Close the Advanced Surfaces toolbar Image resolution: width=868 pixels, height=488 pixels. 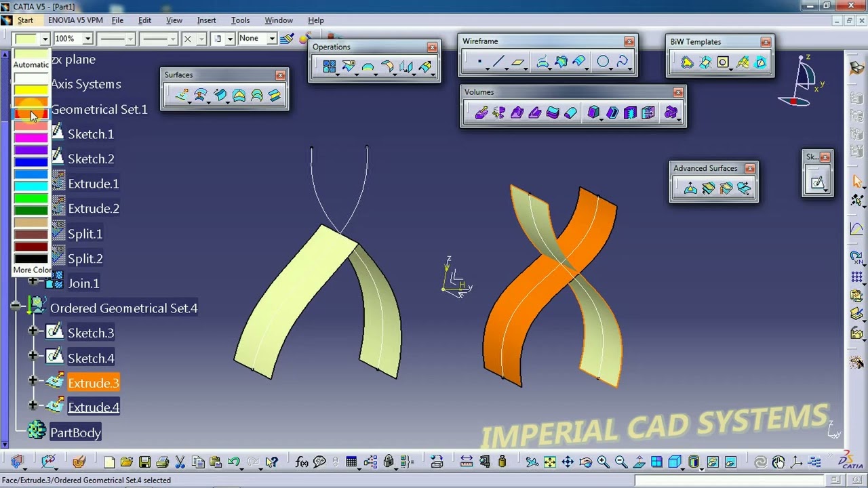point(749,168)
